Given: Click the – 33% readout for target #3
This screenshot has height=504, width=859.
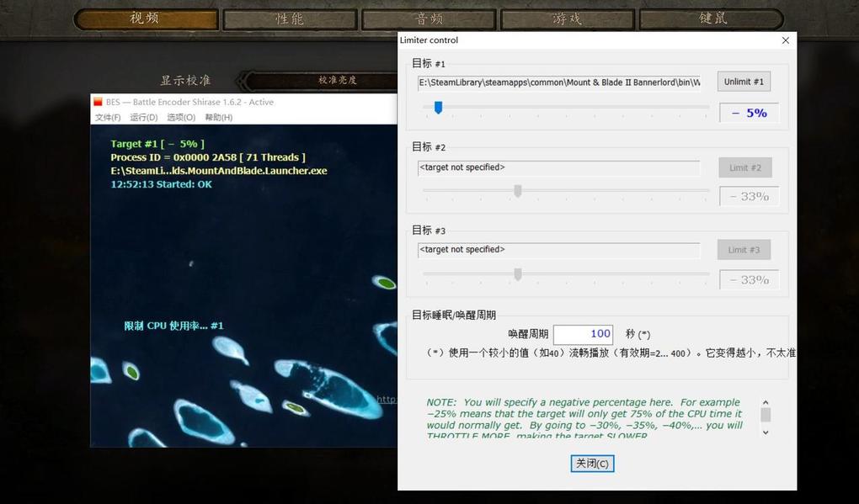Looking at the screenshot, I should (749, 280).
